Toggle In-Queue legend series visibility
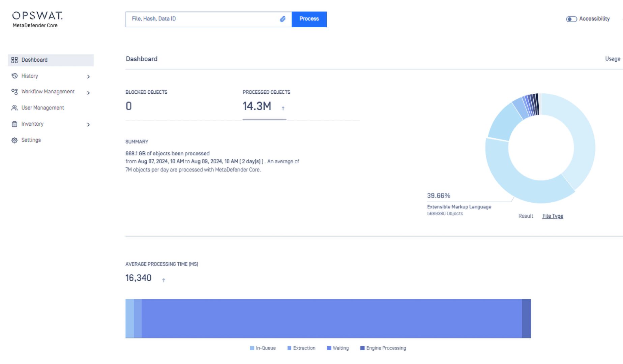The image size is (623, 364). 262,348
